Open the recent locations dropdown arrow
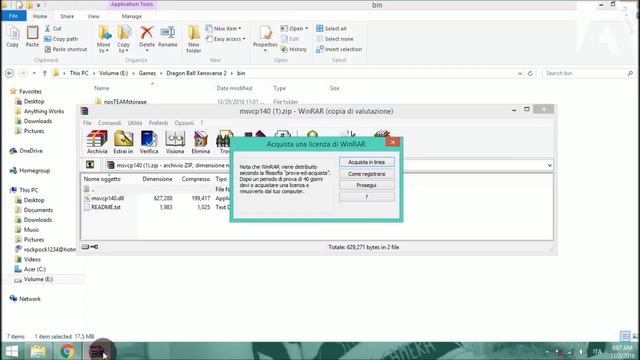640x360 pixels. [x=34, y=73]
